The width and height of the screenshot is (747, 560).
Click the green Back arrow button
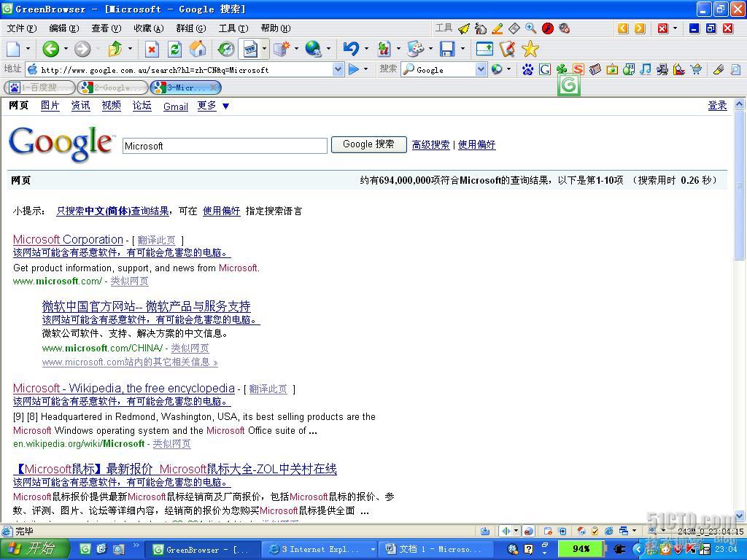click(x=50, y=49)
